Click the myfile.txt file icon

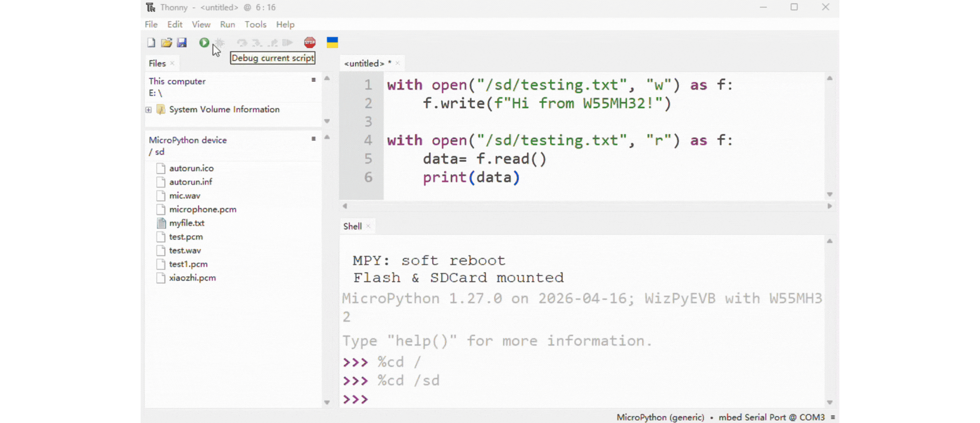[161, 223]
